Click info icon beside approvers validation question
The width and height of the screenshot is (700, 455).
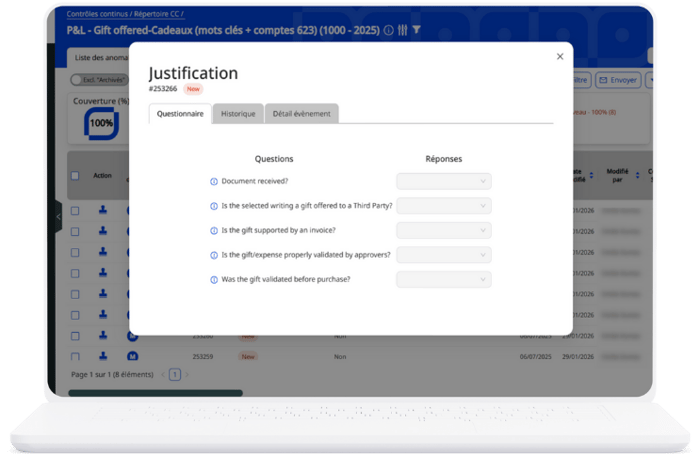214,255
